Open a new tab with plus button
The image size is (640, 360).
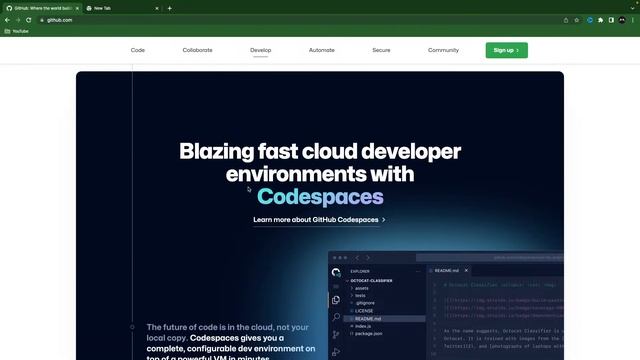(169, 8)
